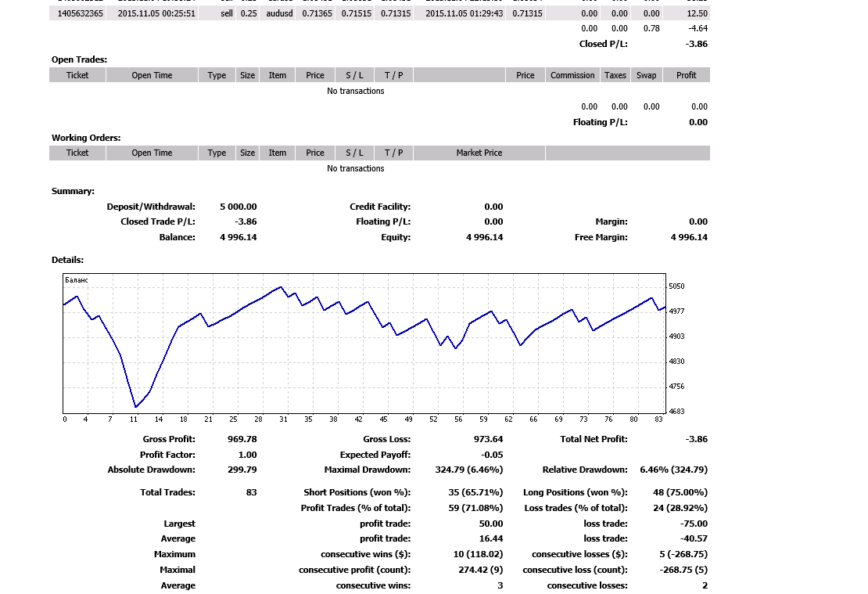Click Commission column header
The height and width of the screenshot is (594, 868).
coord(572,75)
